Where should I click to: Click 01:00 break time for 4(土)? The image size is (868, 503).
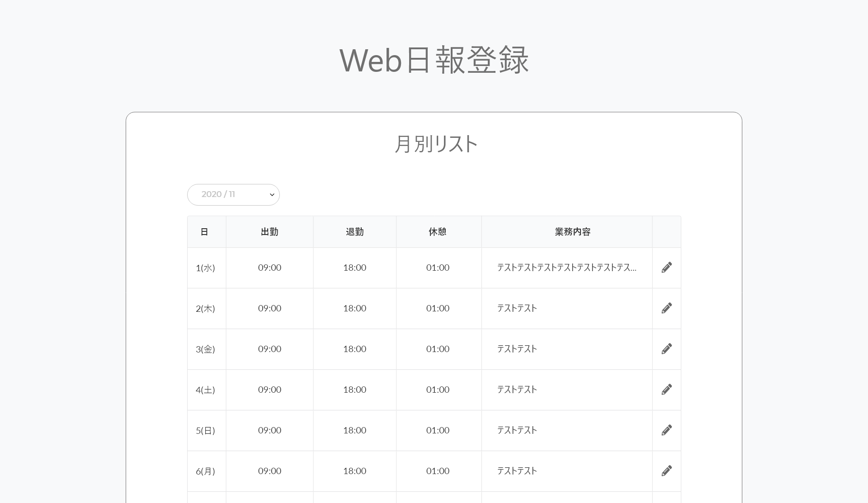pyautogui.click(x=438, y=390)
